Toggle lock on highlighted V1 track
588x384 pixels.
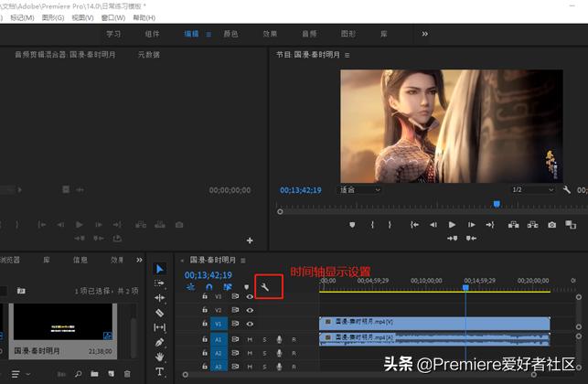[205, 323]
